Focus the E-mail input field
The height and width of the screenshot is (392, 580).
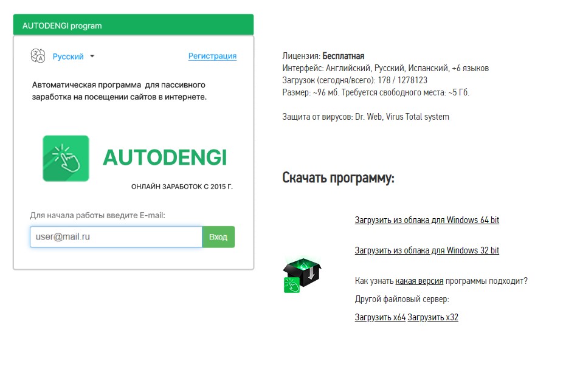click(116, 237)
